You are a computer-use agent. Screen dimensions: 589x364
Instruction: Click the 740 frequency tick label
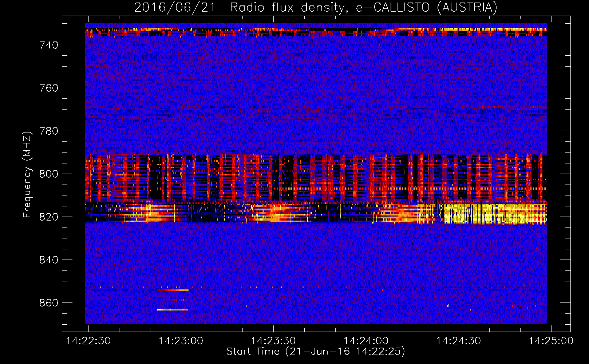click(49, 45)
